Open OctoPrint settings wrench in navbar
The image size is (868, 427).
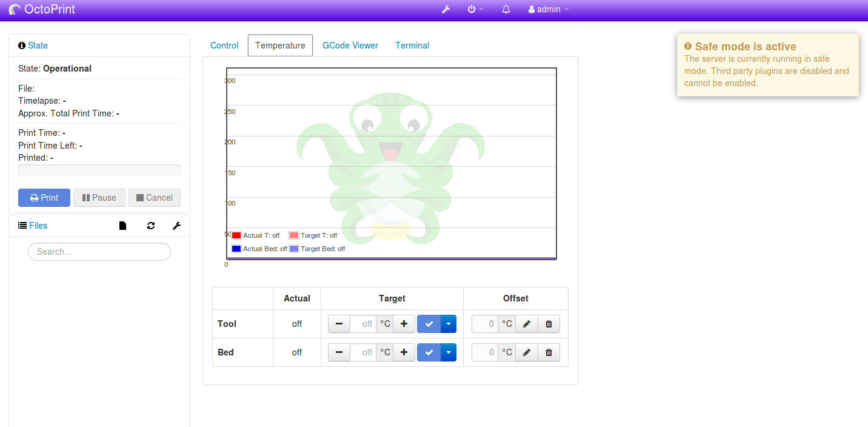446,10
